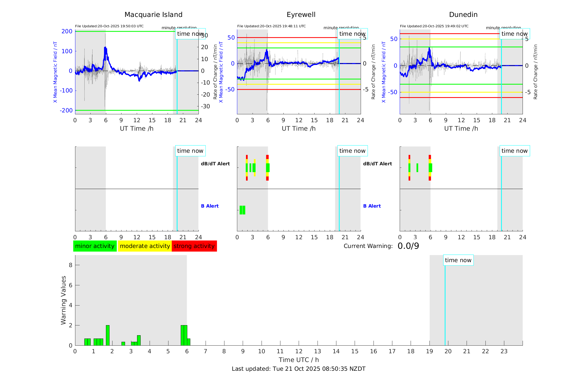The image size is (578, 392).
Task: Click the time now label on the warning values chart
Action: coord(458,260)
